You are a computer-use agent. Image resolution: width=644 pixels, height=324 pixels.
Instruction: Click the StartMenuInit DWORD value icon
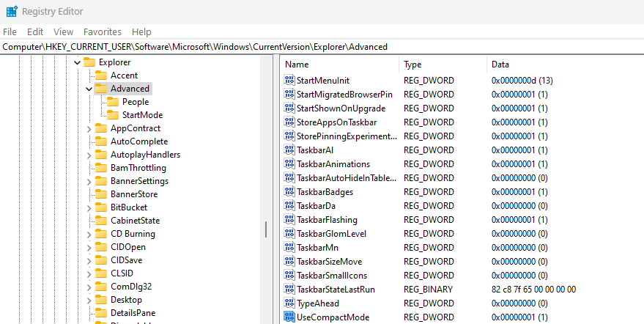[289, 80]
